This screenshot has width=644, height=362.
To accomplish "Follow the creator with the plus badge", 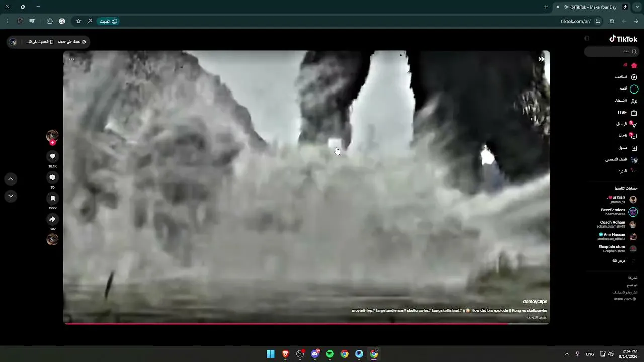I will [x=52, y=143].
